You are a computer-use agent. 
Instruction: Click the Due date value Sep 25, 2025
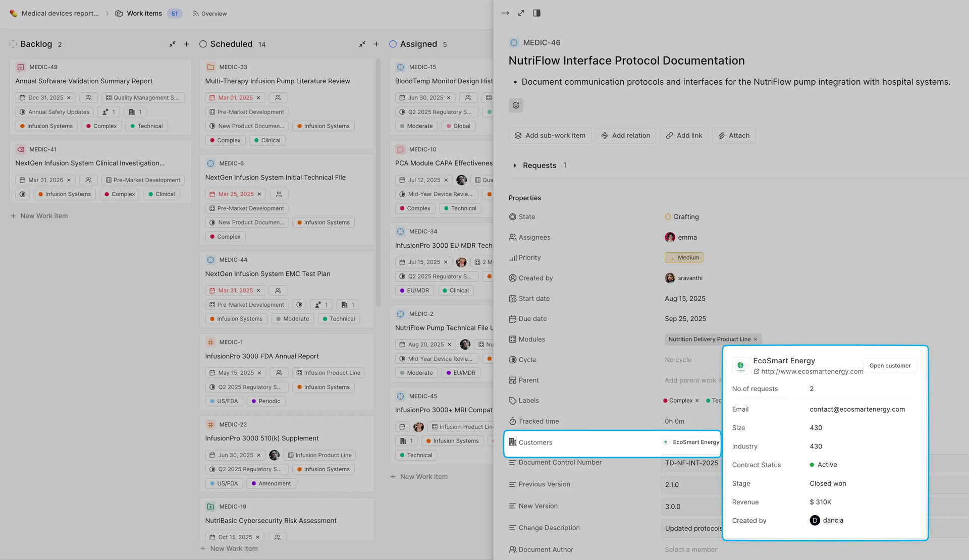[685, 319]
